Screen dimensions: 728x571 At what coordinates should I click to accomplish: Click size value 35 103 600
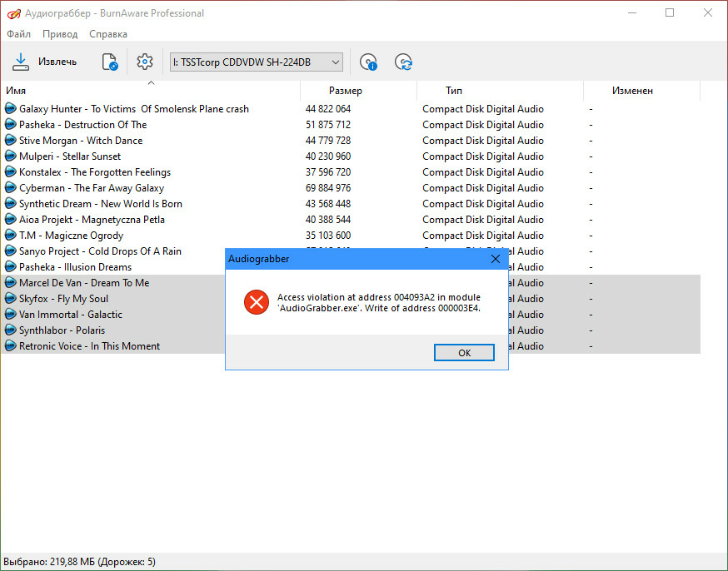pyautogui.click(x=328, y=236)
